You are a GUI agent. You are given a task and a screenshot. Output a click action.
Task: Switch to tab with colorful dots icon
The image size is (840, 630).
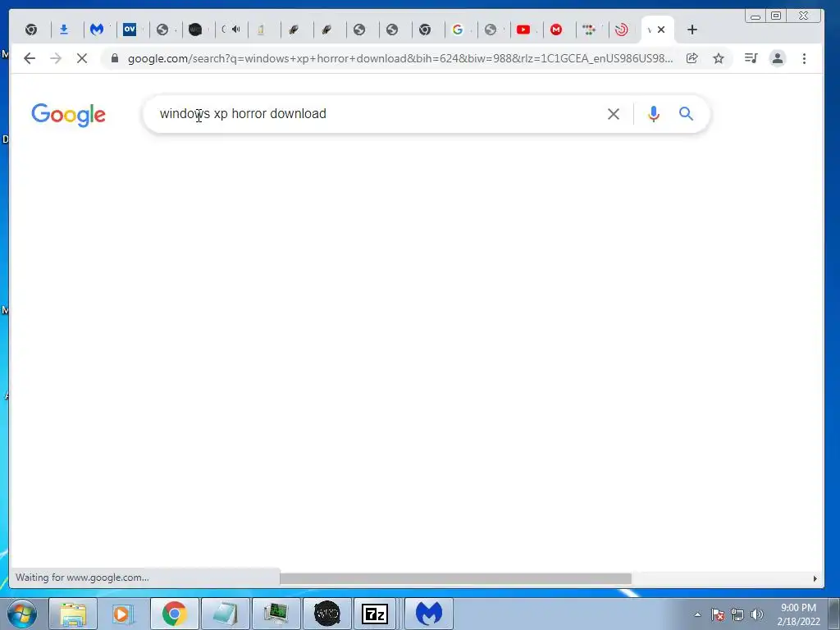click(589, 30)
